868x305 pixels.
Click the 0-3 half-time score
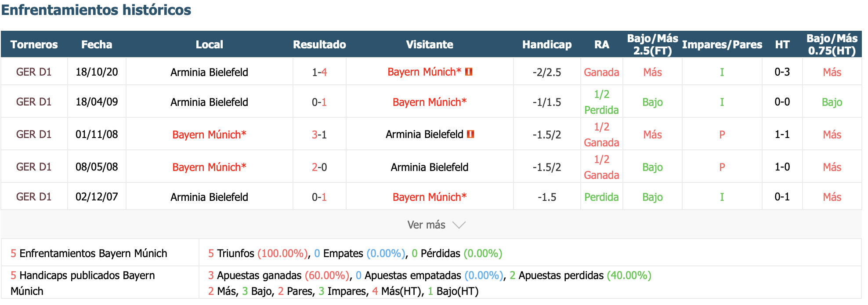[x=782, y=72]
